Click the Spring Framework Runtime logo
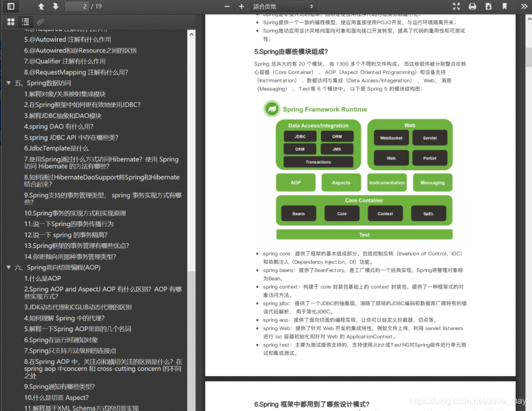Viewport: 532px width, 411px height. (x=272, y=109)
